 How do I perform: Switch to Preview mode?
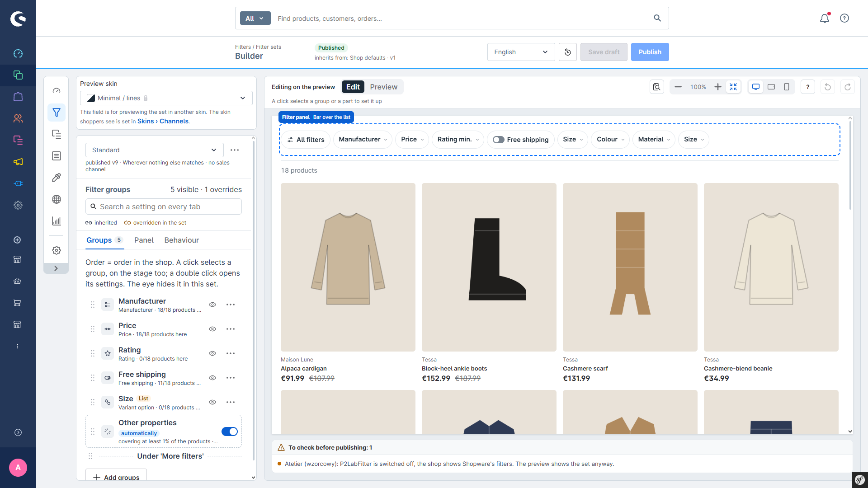tap(384, 87)
